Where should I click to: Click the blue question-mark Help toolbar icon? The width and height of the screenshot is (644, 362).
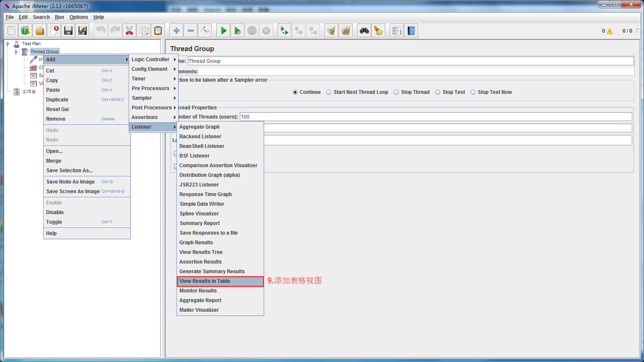pyautogui.click(x=411, y=31)
